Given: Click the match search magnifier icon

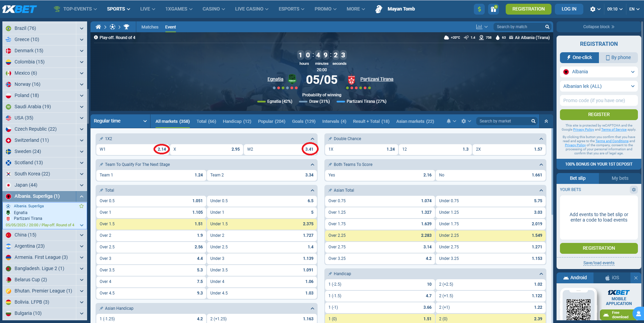Looking at the screenshot, I should click(x=547, y=27).
